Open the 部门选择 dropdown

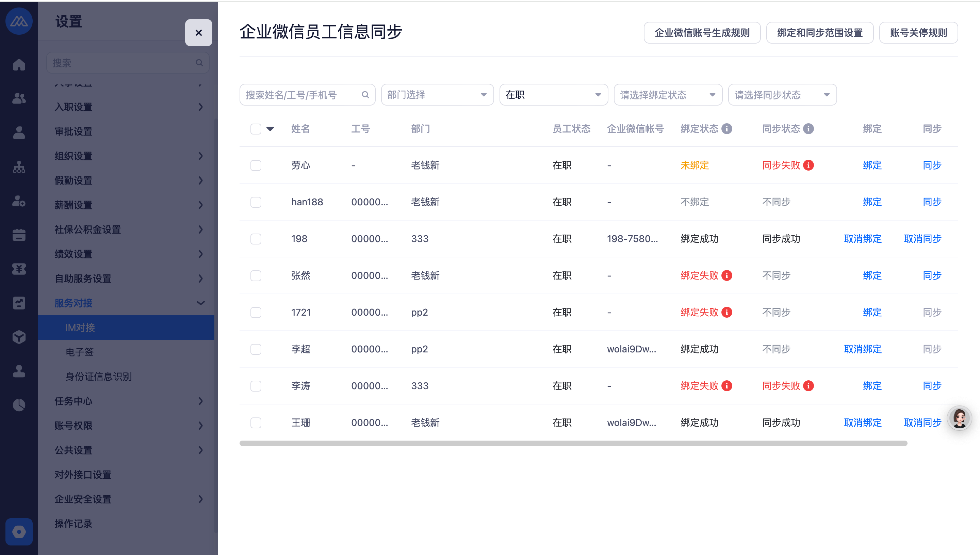coord(437,95)
